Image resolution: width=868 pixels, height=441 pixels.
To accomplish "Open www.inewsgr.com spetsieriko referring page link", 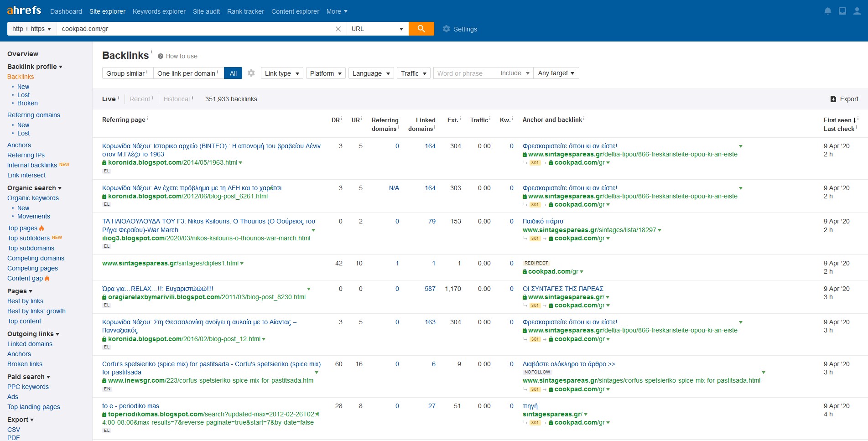I will click(x=211, y=380).
